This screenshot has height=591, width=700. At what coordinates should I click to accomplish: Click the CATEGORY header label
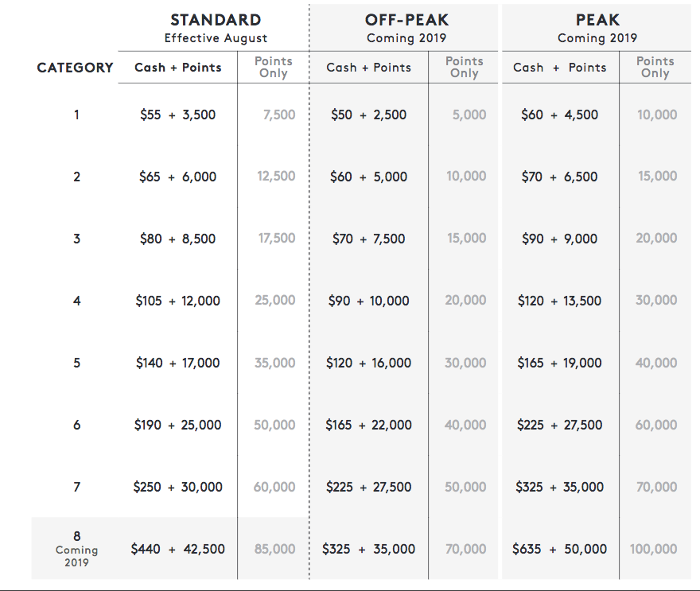75,68
